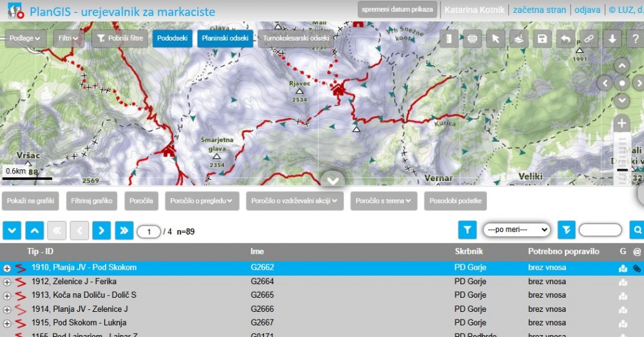
Task: Click the chain link icon
Action: click(x=589, y=39)
